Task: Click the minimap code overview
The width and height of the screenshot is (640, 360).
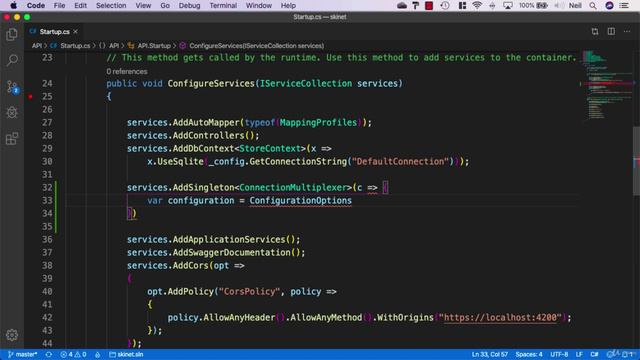Action: tap(607, 86)
